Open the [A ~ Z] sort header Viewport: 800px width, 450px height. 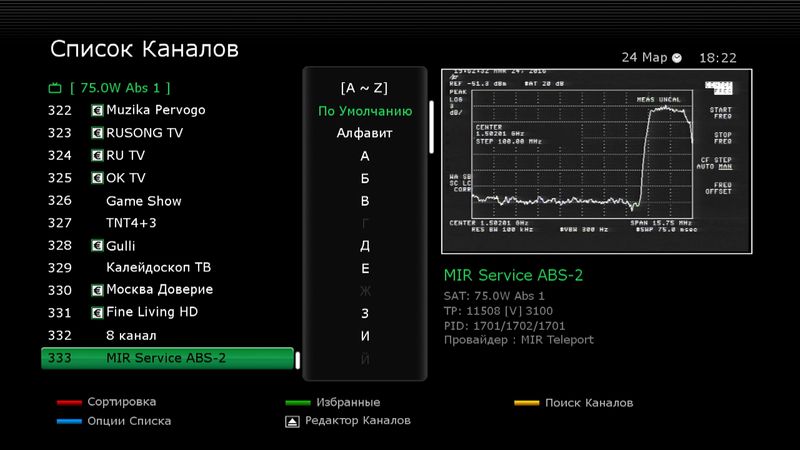coord(365,87)
